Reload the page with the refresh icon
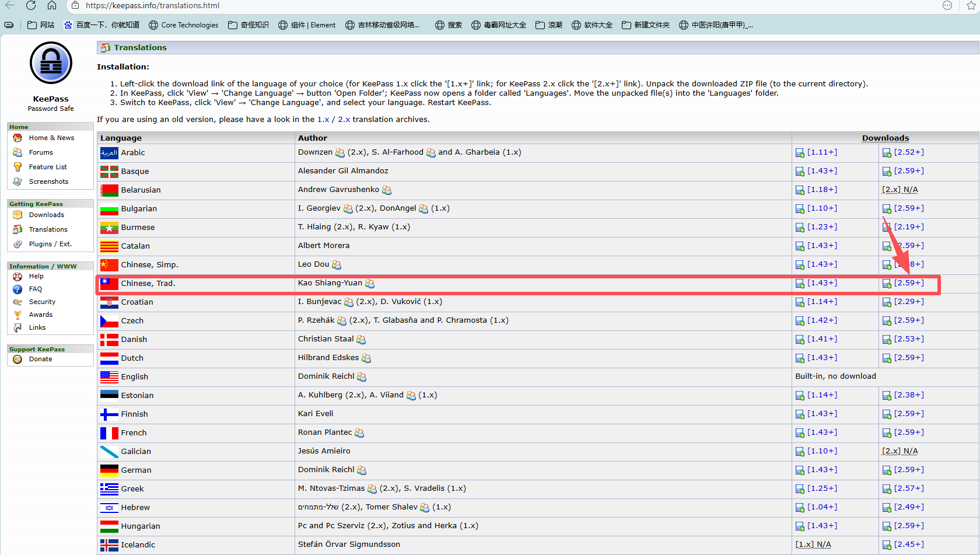 31,5
